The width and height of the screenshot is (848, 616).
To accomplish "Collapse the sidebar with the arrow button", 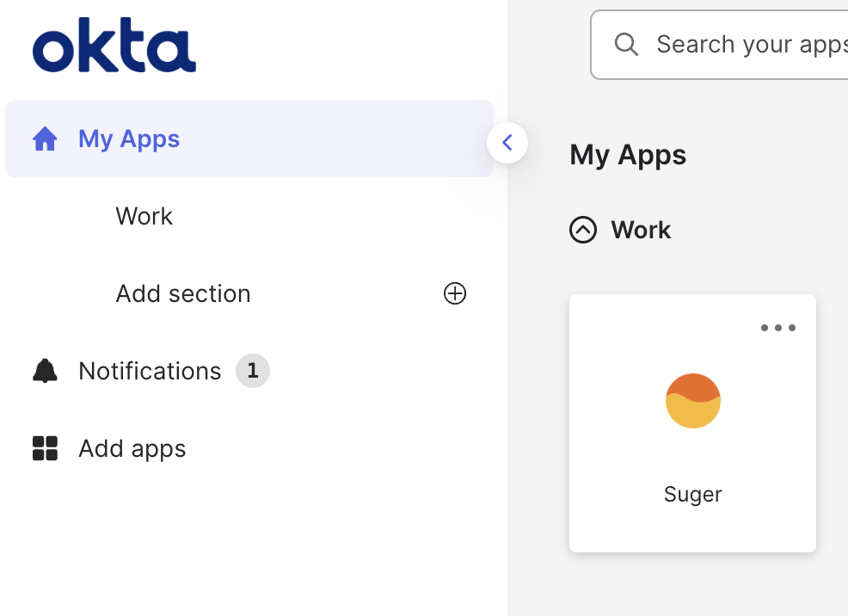I will click(507, 143).
